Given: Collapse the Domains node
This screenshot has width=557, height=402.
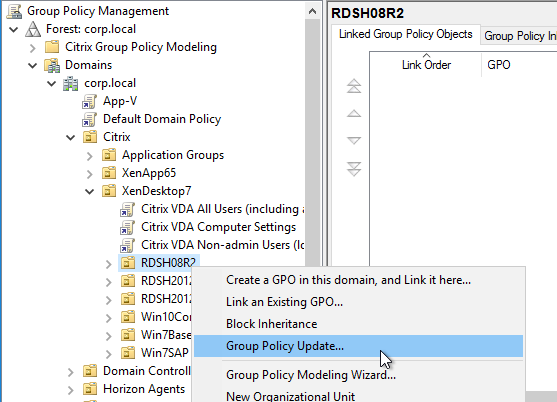Looking at the screenshot, I should pos(33,66).
